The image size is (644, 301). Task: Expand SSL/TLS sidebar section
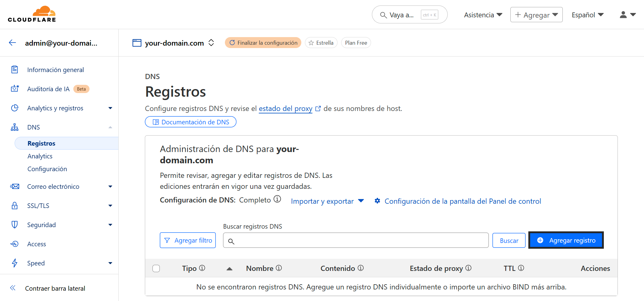tap(110, 206)
